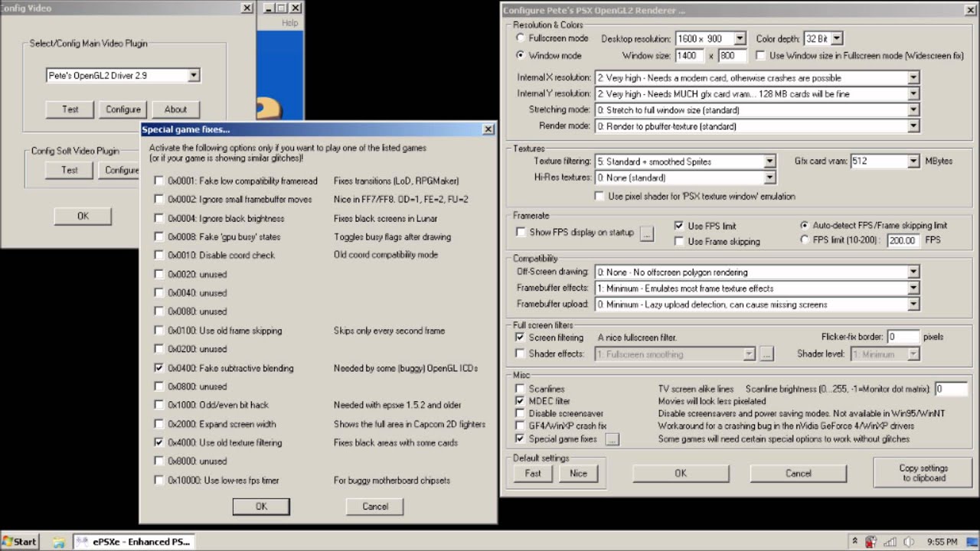Screen dimensions: 980x551
Task: Uncheck 0x4000 Use old texture filtering
Action: 159,442
